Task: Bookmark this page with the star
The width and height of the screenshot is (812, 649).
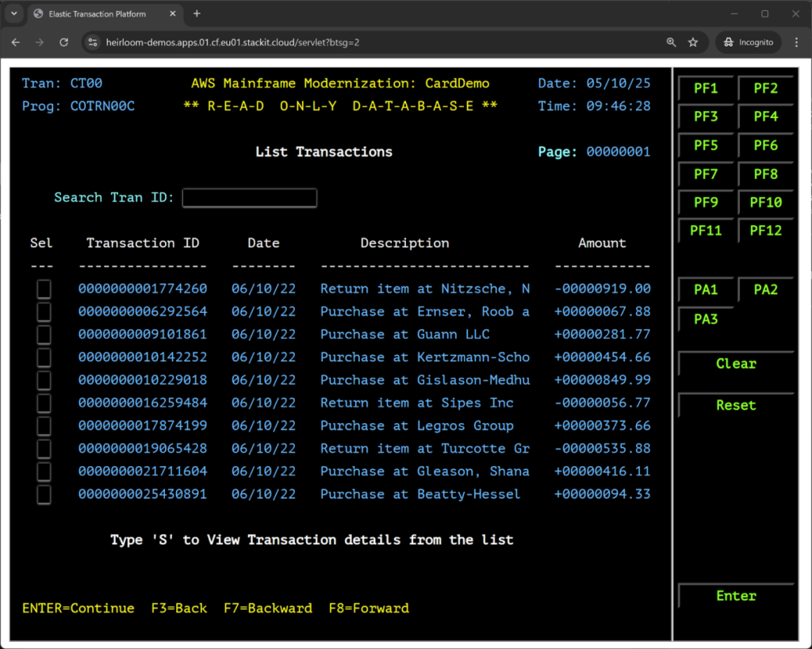Action: 693,43
